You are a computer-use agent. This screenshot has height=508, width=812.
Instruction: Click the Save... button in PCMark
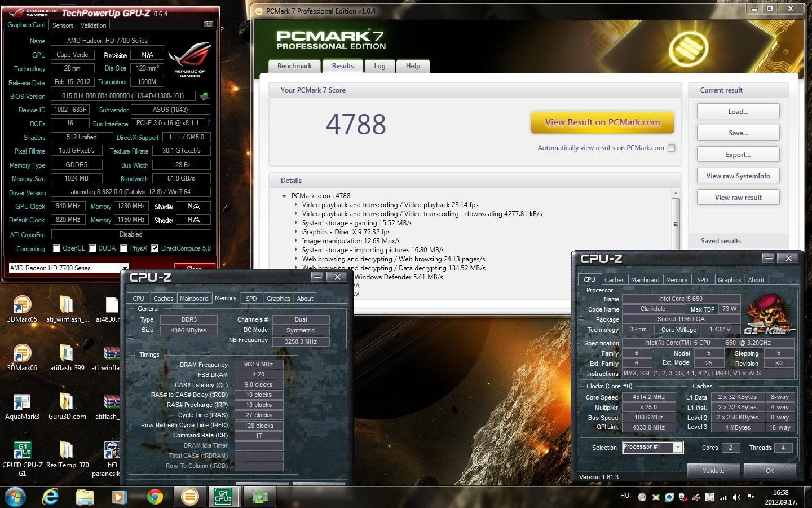[738, 133]
